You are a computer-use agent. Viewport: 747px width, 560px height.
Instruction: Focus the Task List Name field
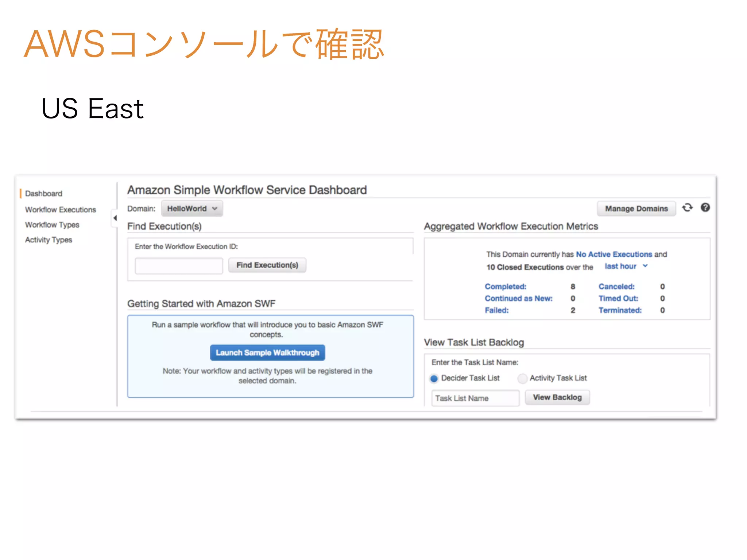pos(475,398)
